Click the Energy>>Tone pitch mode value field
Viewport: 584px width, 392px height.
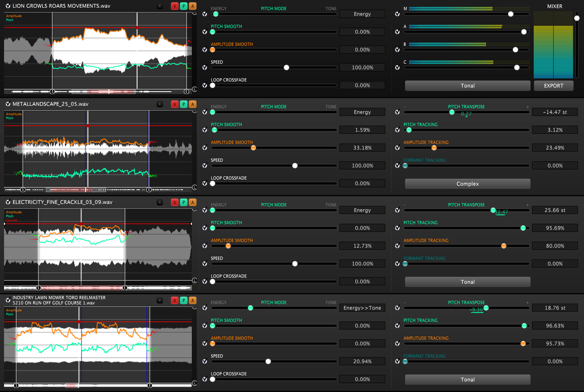click(362, 308)
